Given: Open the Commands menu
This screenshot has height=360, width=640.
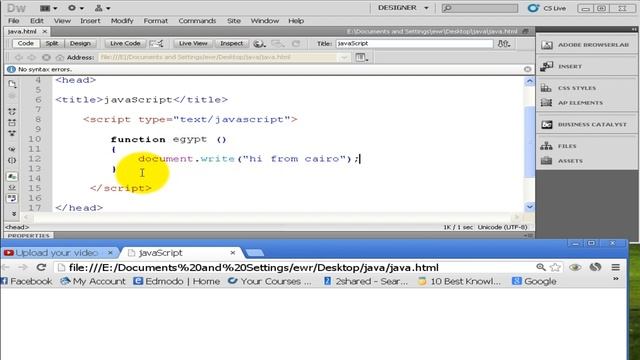Looking at the screenshot, I should coord(197,21).
